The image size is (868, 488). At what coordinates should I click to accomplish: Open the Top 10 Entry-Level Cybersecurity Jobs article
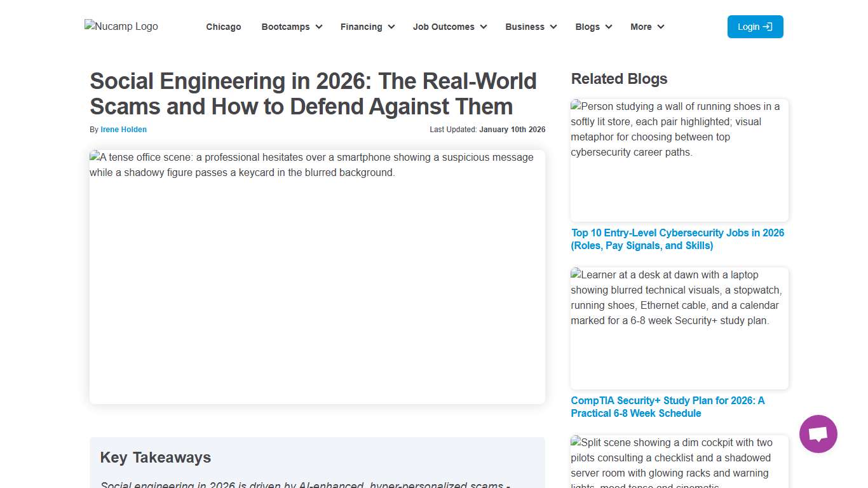677,239
